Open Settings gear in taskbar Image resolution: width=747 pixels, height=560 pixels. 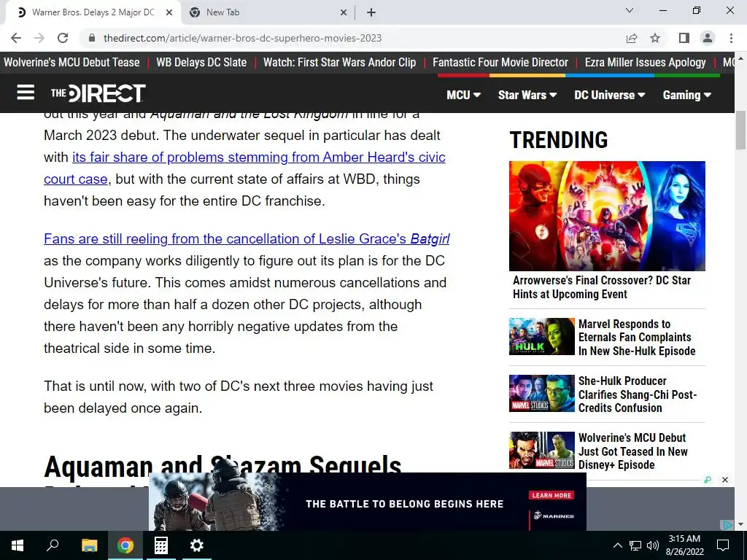click(x=196, y=545)
